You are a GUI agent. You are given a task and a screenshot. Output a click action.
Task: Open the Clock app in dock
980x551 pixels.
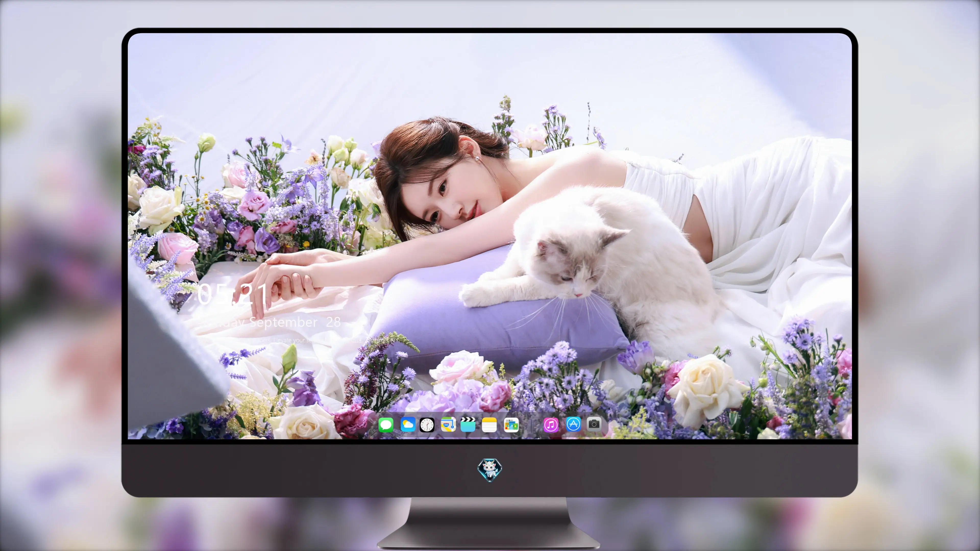point(427,425)
